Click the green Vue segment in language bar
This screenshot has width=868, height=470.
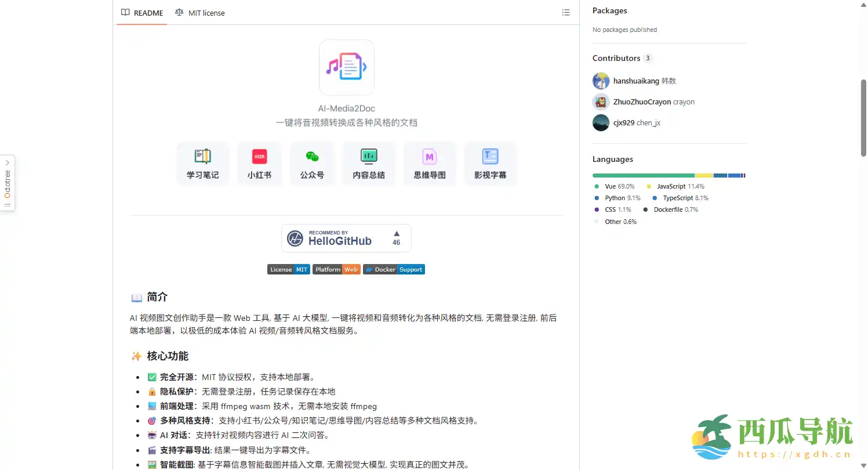tap(643, 175)
